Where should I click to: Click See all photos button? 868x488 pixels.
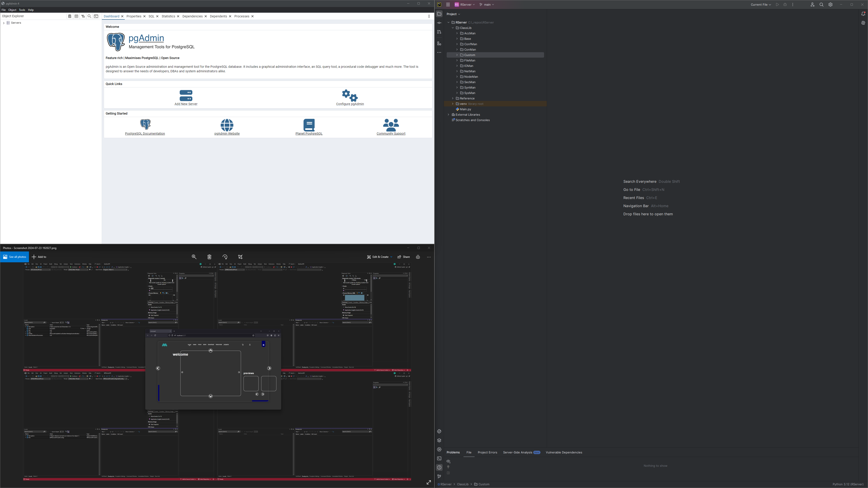click(14, 257)
